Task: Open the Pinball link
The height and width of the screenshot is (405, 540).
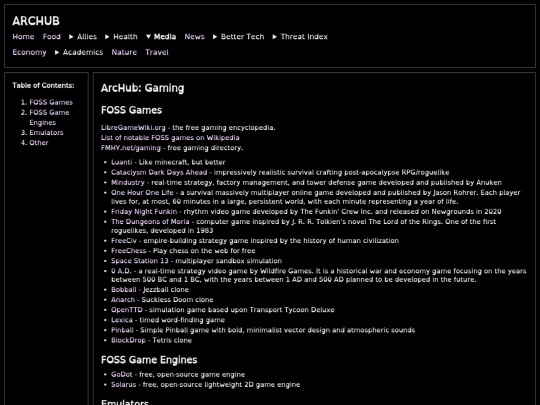Action: (x=122, y=330)
